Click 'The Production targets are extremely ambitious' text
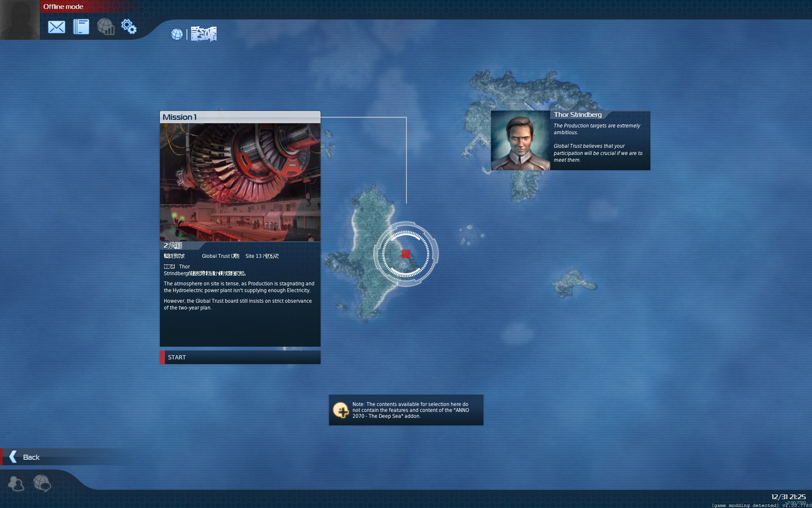The image size is (812, 508). (x=597, y=129)
